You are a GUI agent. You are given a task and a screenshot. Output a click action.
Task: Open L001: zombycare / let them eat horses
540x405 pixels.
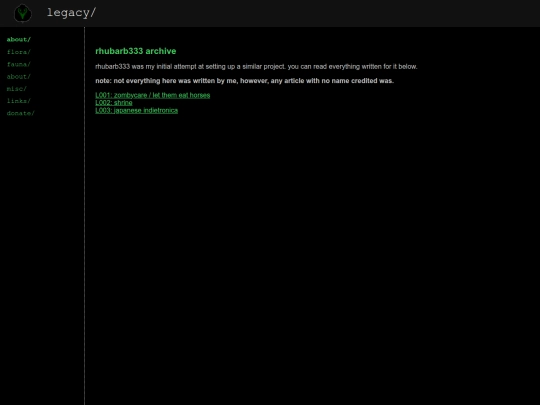click(153, 95)
